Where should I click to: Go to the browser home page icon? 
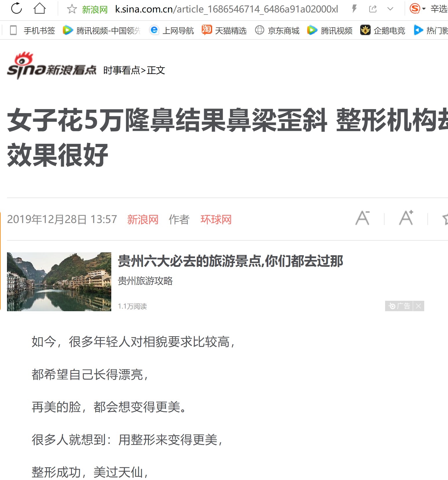coord(40,8)
